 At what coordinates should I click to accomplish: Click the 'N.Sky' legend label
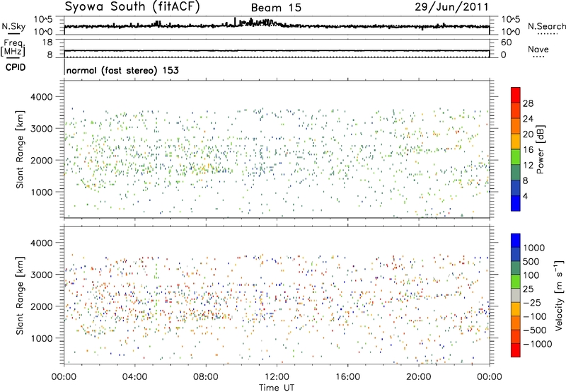[x=13, y=26]
